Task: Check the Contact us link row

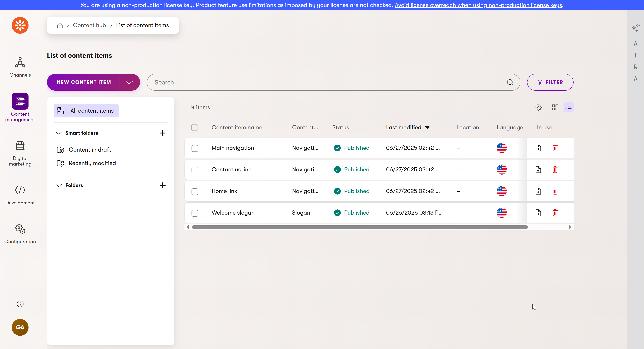Action: [195, 170]
